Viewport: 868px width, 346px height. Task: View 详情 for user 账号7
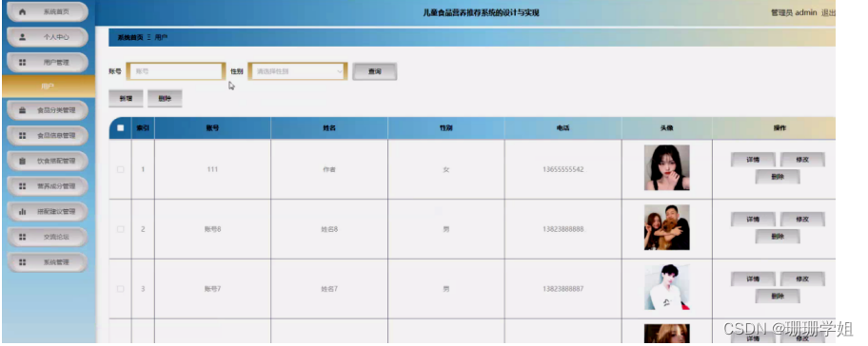tap(753, 279)
